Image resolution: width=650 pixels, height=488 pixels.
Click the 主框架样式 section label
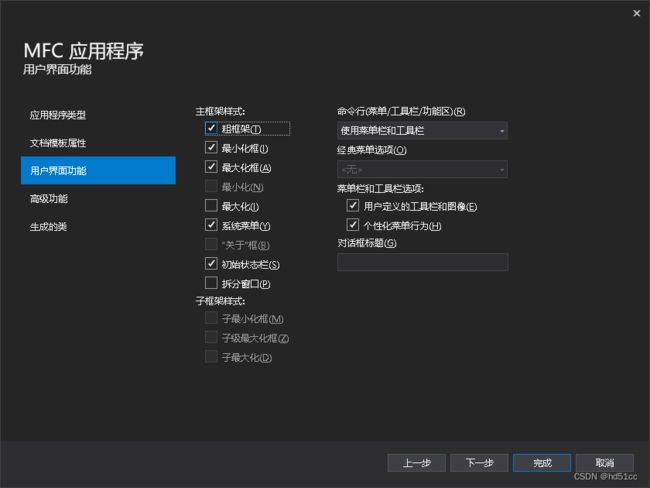tap(220, 111)
